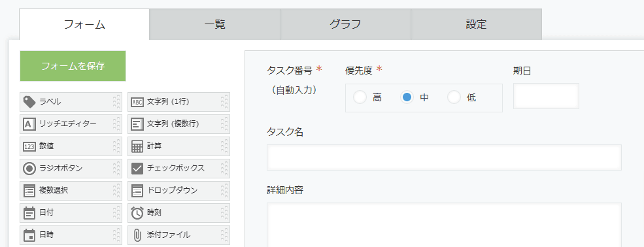Pick the rich editor field icon
The image size is (644, 247).
point(29,124)
